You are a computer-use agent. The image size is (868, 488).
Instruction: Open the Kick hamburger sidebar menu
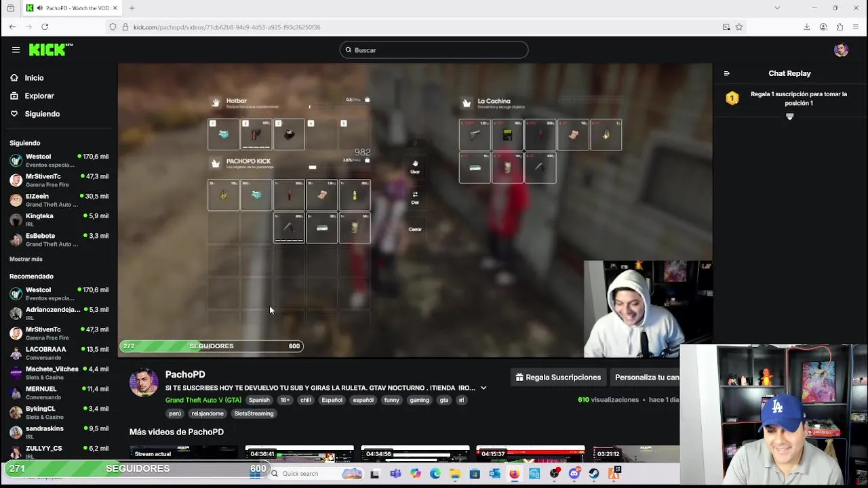tap(16, 49)
